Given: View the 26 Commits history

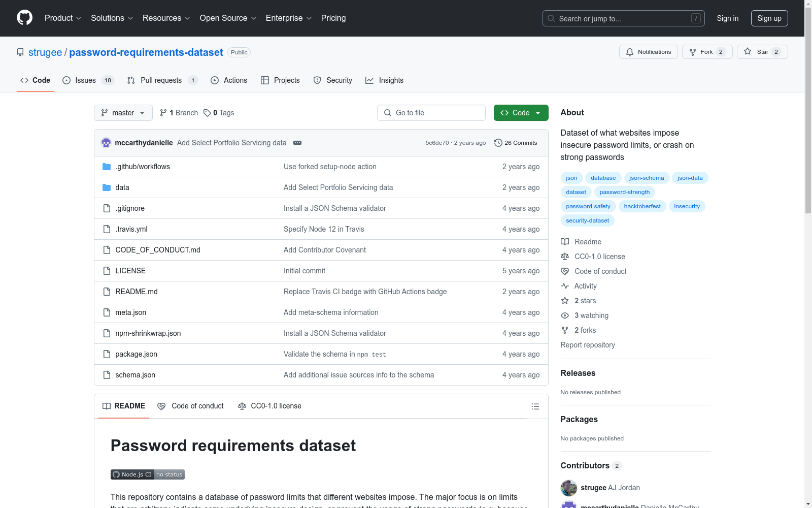Looking at the screenshot, I should click(x=516, y=143).
